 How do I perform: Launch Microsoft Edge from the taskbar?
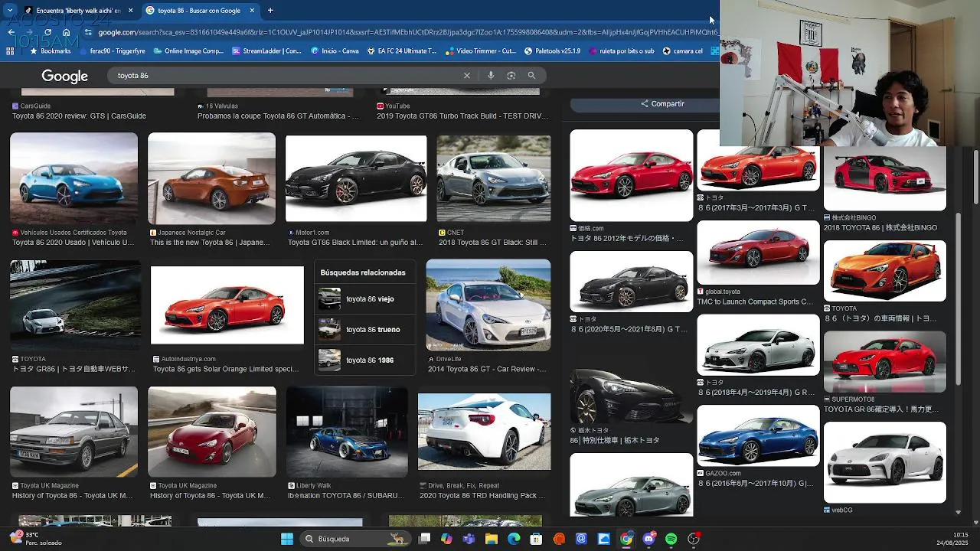(x=514, y=539)
